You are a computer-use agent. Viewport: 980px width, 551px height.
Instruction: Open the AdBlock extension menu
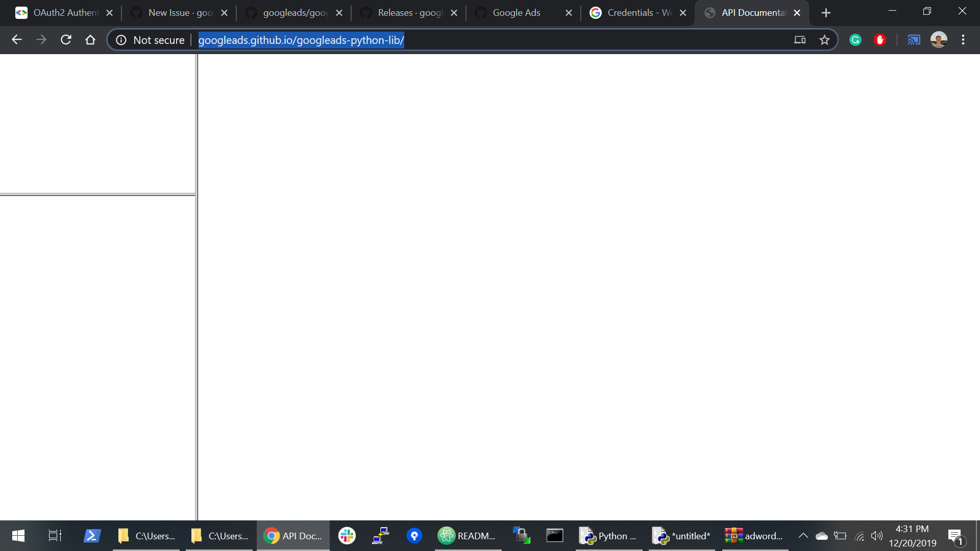coord(879,39)
